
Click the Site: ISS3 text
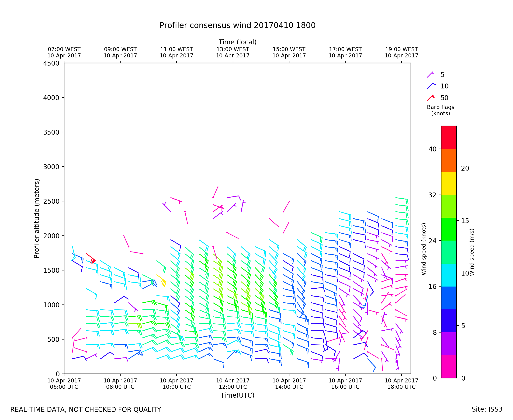click(487, 409)
